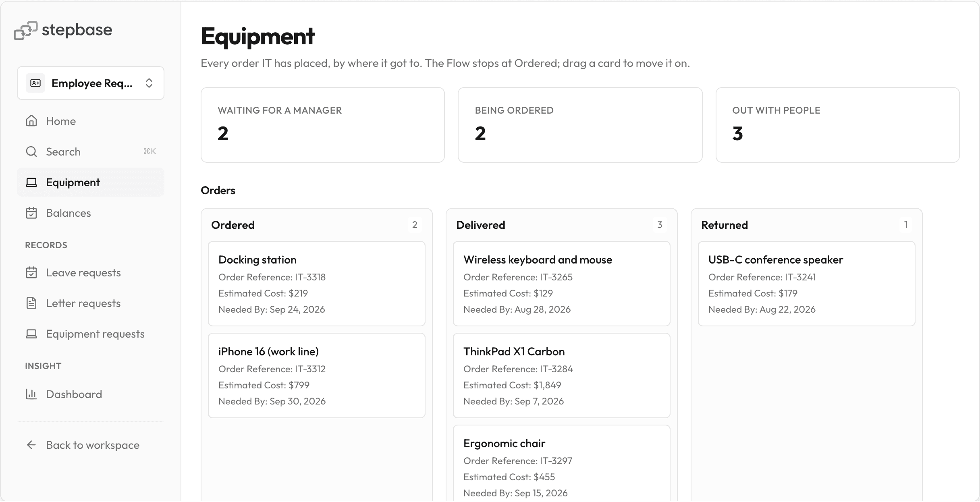Click Estimated Cost: $219
This screenshot has width=980, height=502.
point(263,293)
